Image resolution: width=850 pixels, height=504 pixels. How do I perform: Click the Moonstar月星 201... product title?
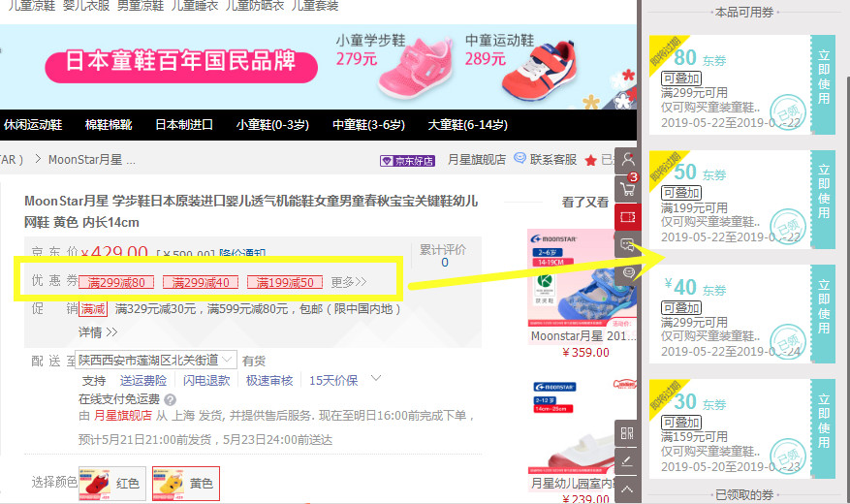click(x=582, y=336)
